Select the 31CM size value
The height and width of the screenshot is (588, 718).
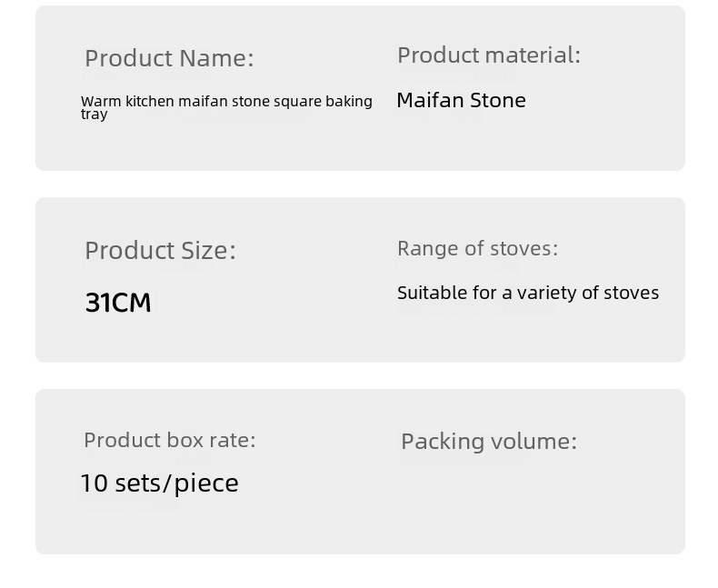pyautogui.click(x=118, y=303)
